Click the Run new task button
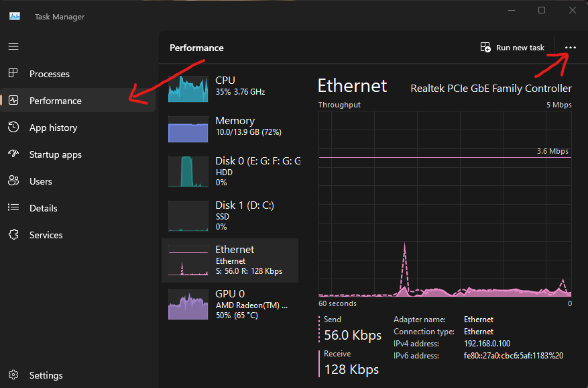 (x=513, y=48)
